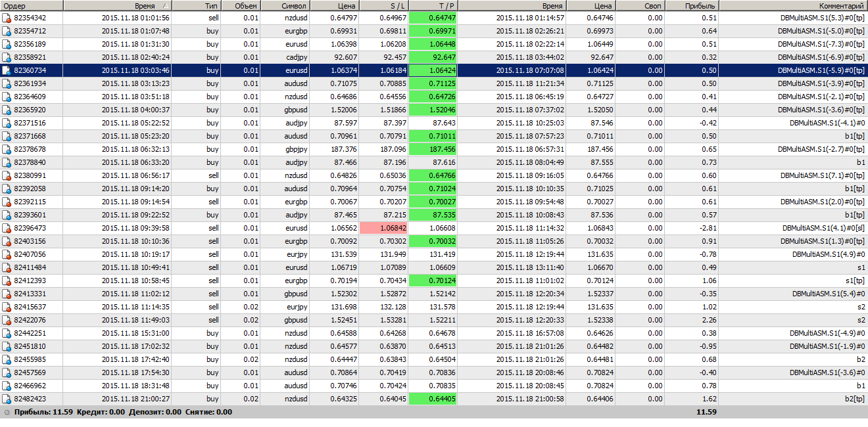Image resolution: width=868 pixels, height=427 pixels.
Task: Click the order icon for 82422076
Action: 7,320
